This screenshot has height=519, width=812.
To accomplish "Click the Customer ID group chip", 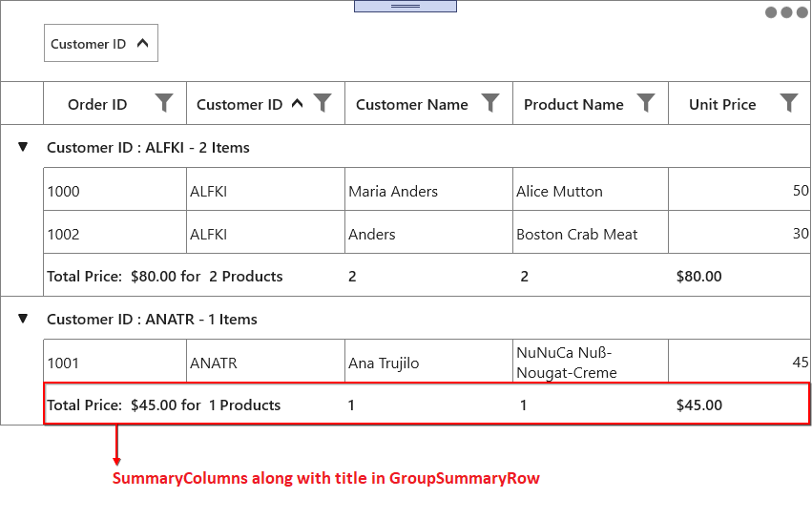I will [101, 43].
